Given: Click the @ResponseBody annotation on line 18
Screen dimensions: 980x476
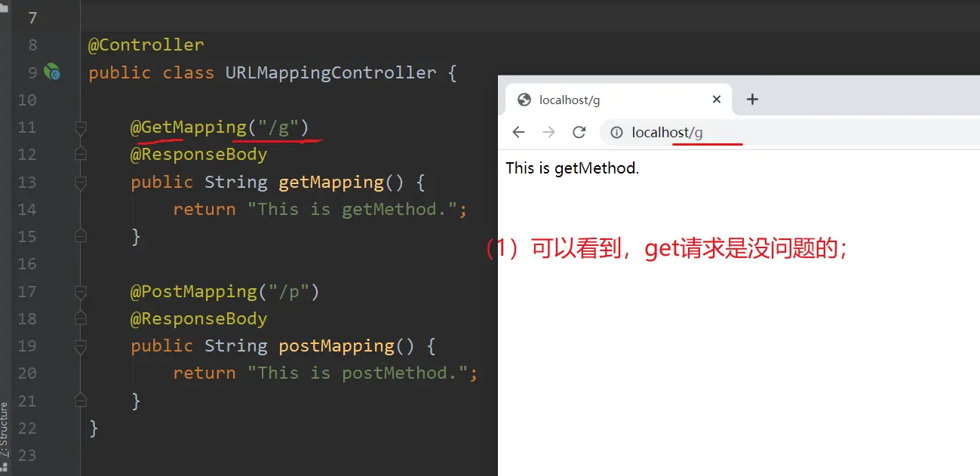Looking at the screenshot, I should (x=199, y=319).
